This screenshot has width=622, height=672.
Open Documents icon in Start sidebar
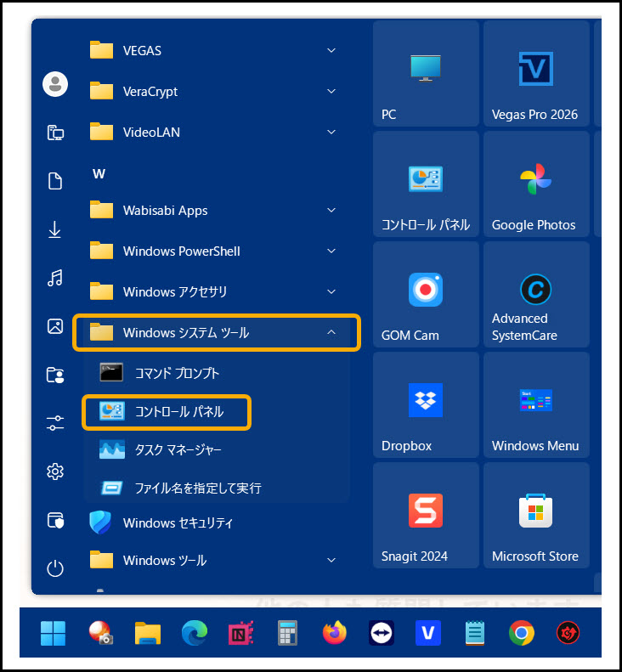pyautogui.click(x=55, y=181)
